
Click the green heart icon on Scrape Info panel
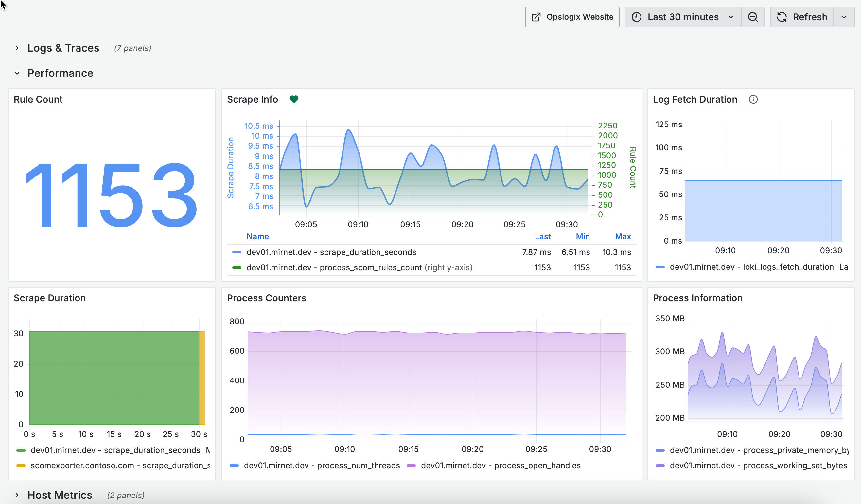click(294, 99)
